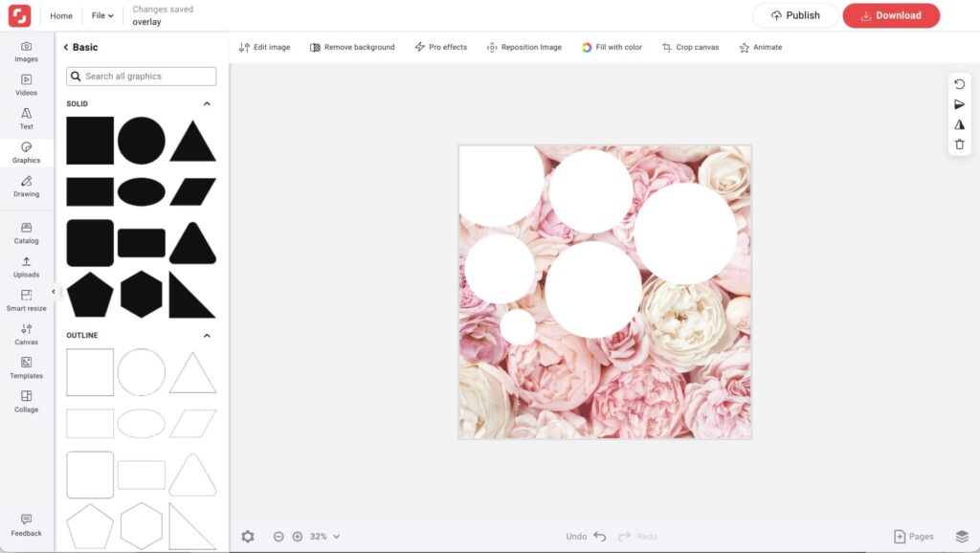Collapse the SOLID shapes section
980x553 pixels.
[208, 103]
